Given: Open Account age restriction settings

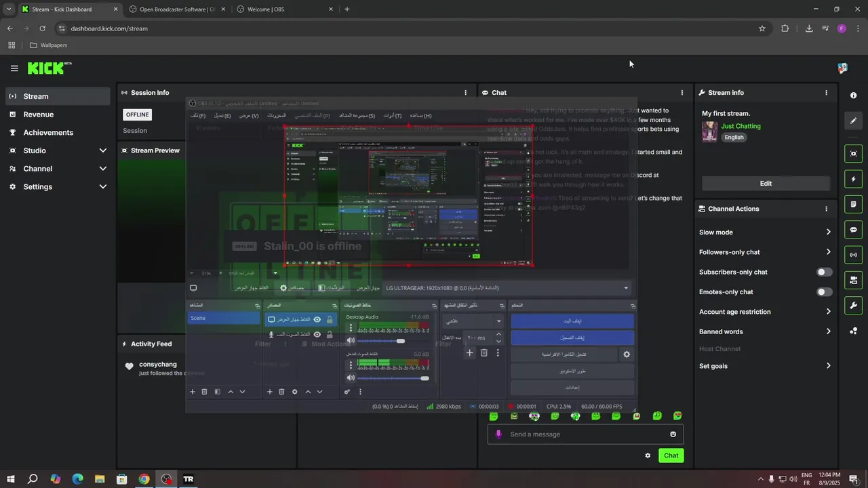Looking at the screenshot, I should (x=766, y=312).
